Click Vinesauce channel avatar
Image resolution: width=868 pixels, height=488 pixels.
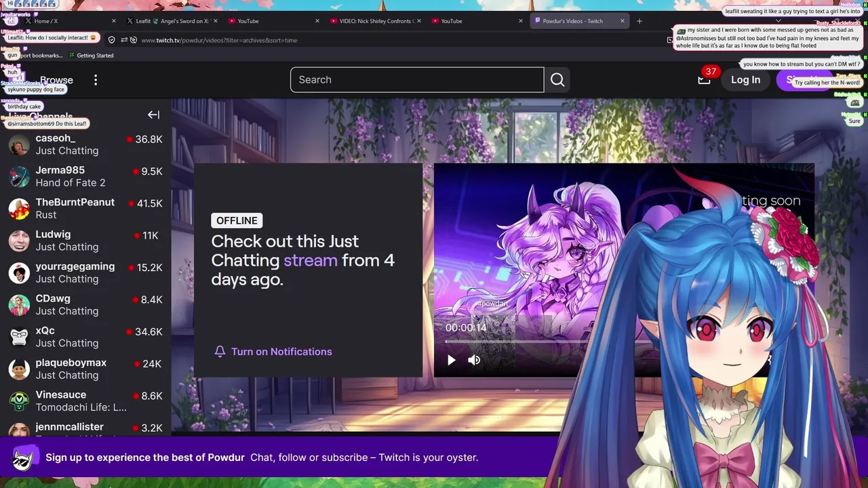(19, 401)
